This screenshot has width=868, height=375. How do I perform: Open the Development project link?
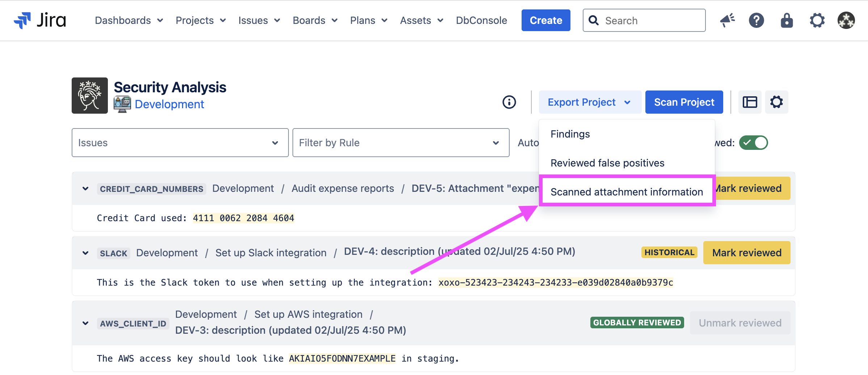click(169, 104)
